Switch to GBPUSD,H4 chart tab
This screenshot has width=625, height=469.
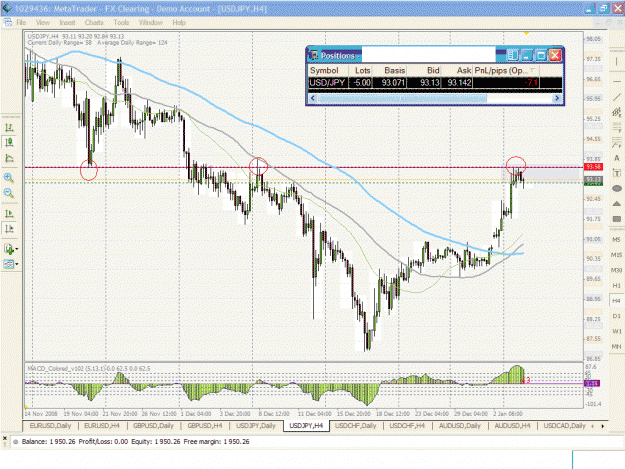205,426
